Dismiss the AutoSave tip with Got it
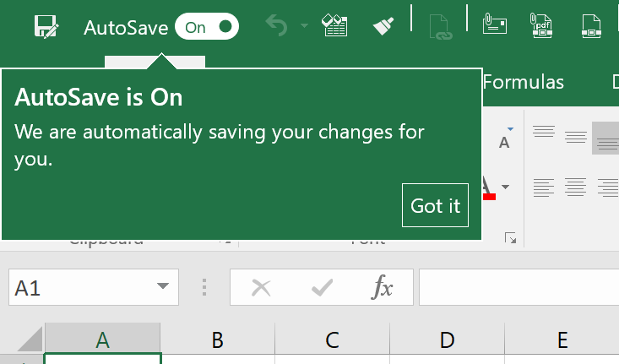This screenshot has width=619, height=364. pyautogui.click(x=435, y=205)
